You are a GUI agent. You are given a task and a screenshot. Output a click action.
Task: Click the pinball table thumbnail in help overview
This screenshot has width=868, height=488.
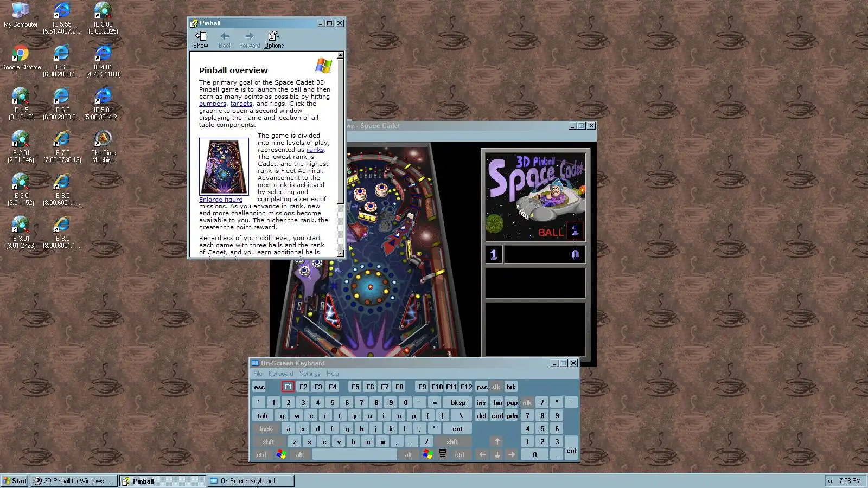click(x=224, y=166)
